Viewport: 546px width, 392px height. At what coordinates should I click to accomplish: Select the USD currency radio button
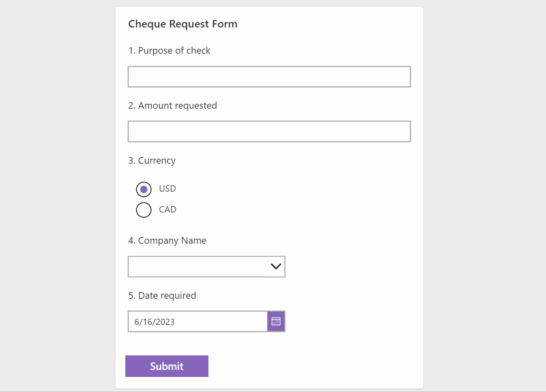coord(144,189)
